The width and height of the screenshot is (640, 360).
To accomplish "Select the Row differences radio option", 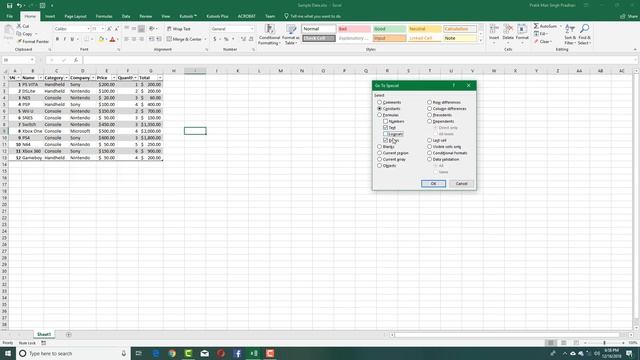I will (x=429, y=102).
